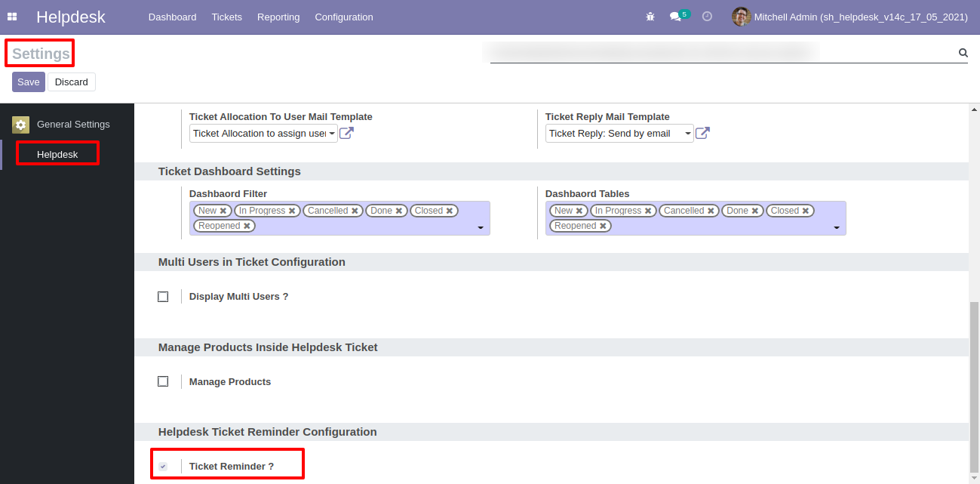Screen dimensions: 980x484
Task: Click the Display Multi Users ? label
Action: 239,297
